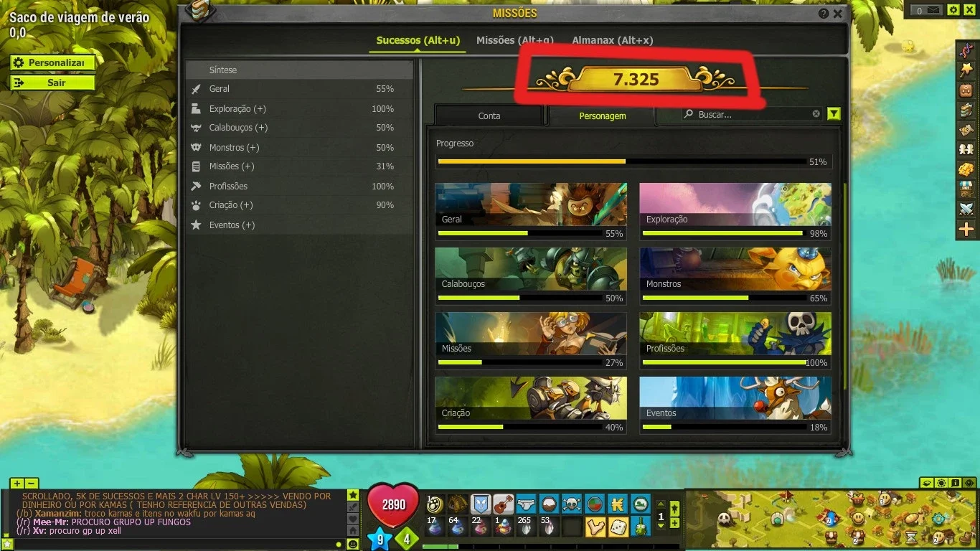Open the smiley emote button in chat
The height and width of the screenshot is (551, 980).
pyautogui.click(x=352, y=545)
